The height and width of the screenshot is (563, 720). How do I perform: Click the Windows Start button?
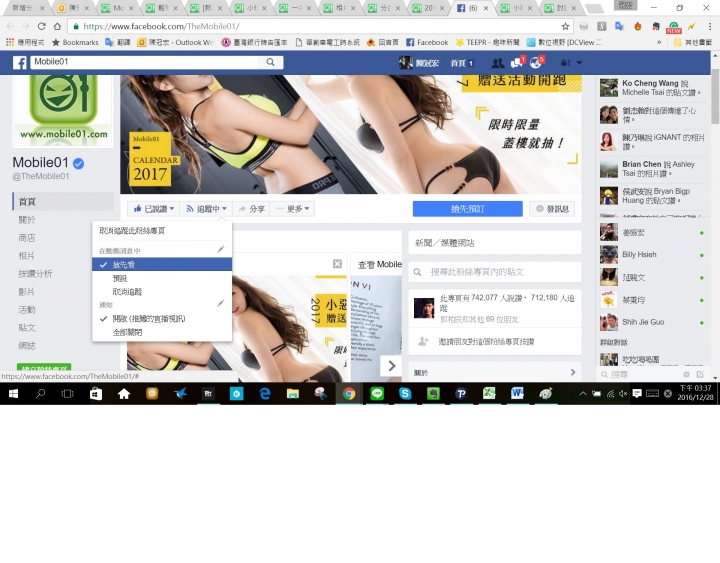coord(13,394)
